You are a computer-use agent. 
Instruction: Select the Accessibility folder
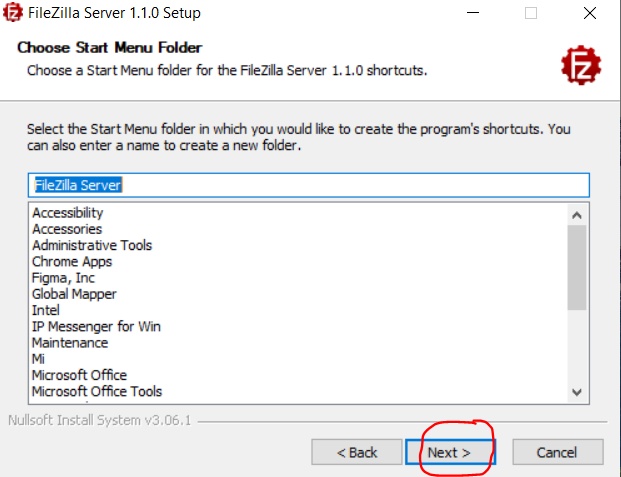pos(67,213)
